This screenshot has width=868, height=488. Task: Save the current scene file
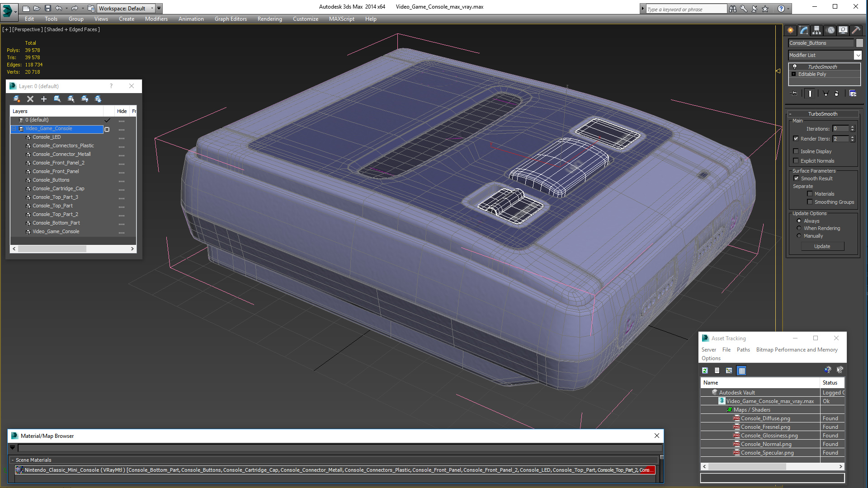[47, 8]
